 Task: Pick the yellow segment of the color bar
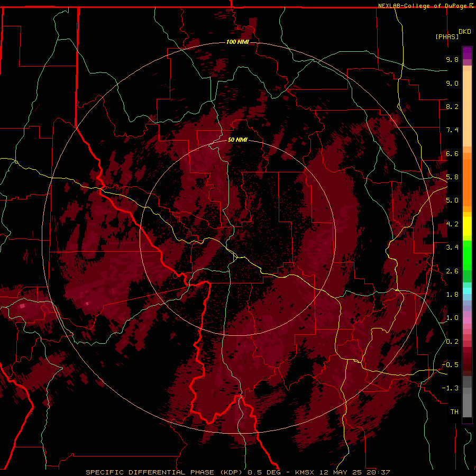coord(467,226)
